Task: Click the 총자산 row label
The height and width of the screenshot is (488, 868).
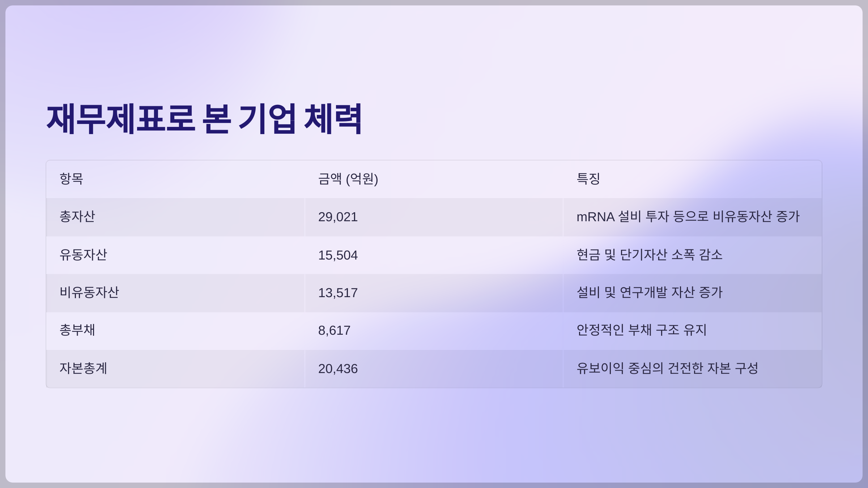Action: coord(77,217)
